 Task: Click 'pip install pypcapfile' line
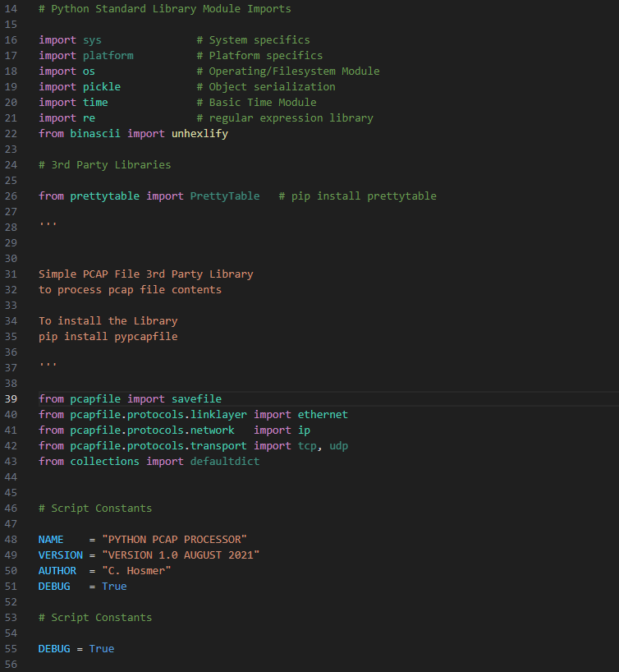tap(108, 337)
